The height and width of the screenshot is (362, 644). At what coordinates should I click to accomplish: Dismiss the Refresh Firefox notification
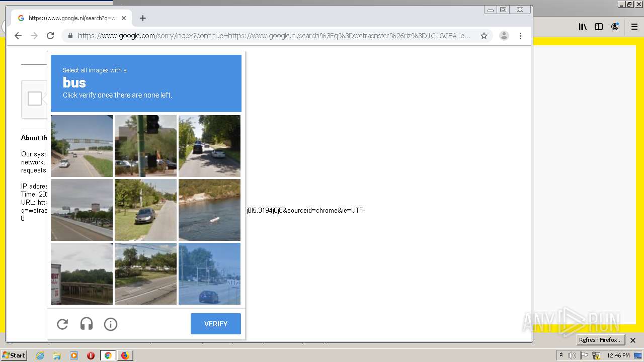pyautogui.click(x=633, y=340)
